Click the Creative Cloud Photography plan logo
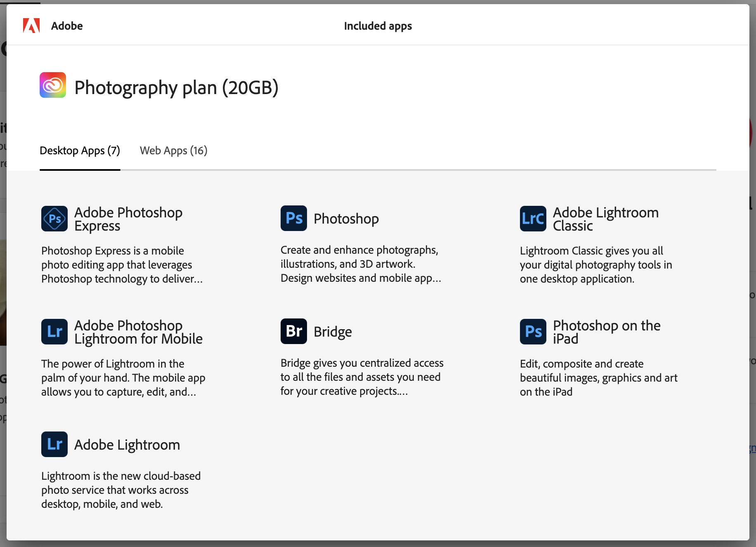Viewport: 756px width, 547px height. tap(52, 85)
